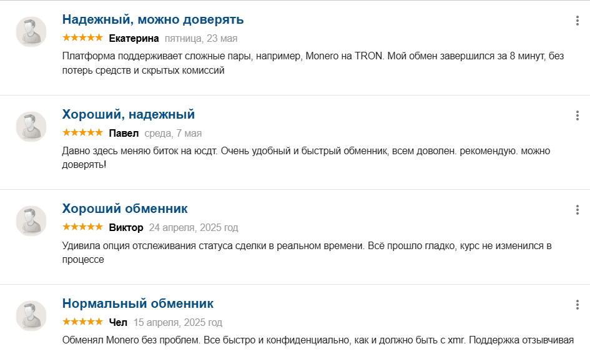Click Екатерина's avatar picture
Screen dimensions: 590x364
pos(31,32)
